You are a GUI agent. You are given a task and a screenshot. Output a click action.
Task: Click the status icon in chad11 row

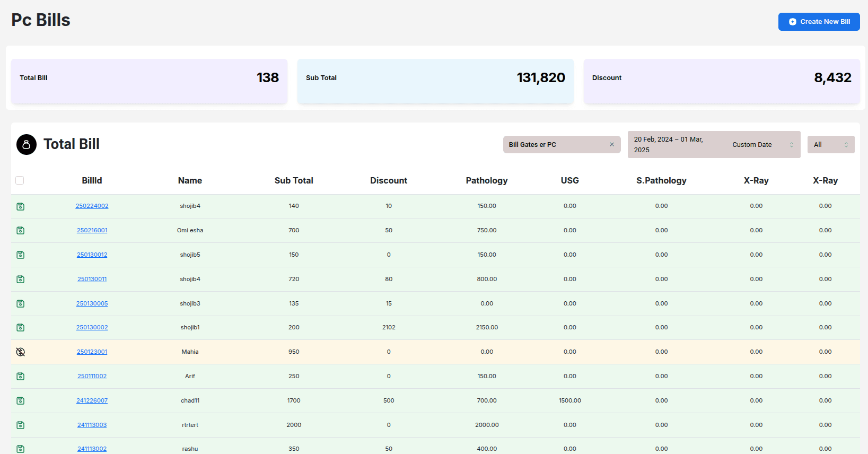pos(21,401)
